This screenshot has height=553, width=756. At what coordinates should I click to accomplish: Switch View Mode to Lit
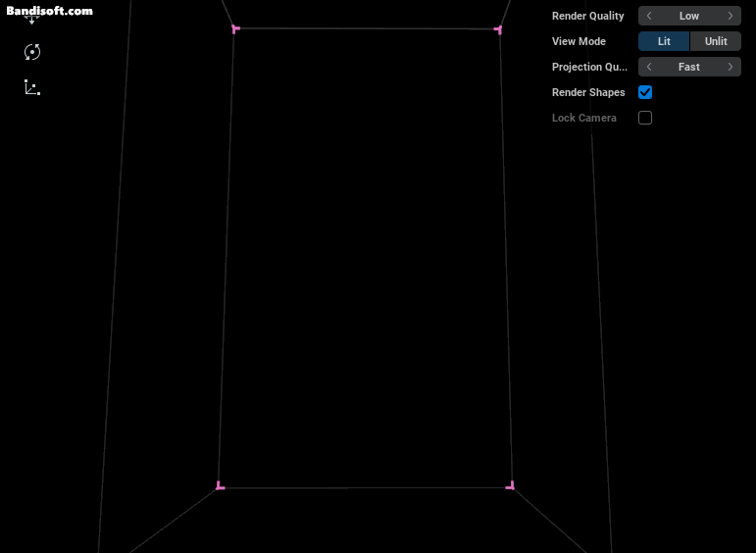(x=664, y=41)
